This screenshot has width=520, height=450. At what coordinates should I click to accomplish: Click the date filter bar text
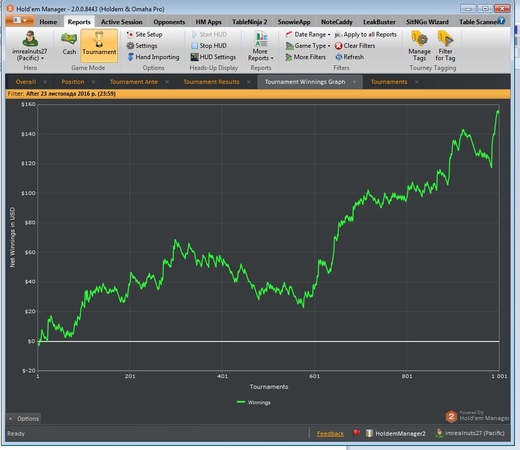[x=62, y=94]
